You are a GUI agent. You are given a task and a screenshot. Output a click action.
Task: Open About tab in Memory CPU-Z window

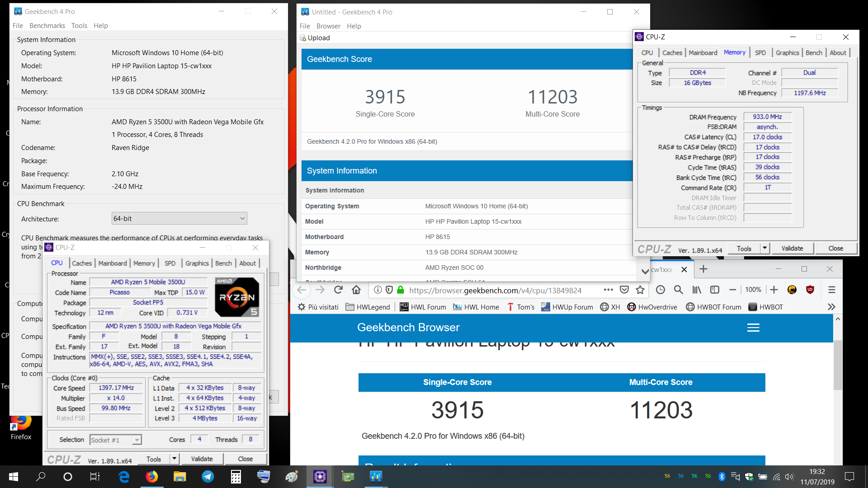coord(838,53)
